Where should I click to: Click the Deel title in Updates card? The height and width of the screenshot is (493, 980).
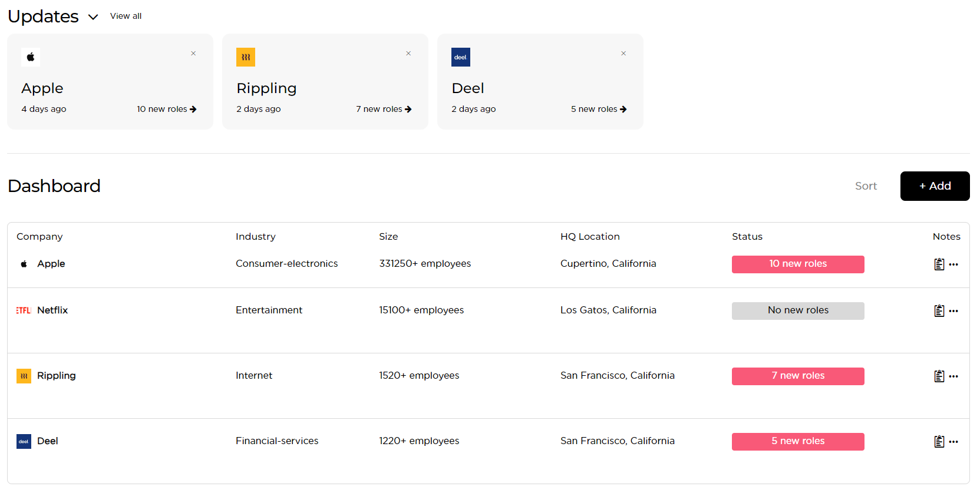[x=468, y=89]
